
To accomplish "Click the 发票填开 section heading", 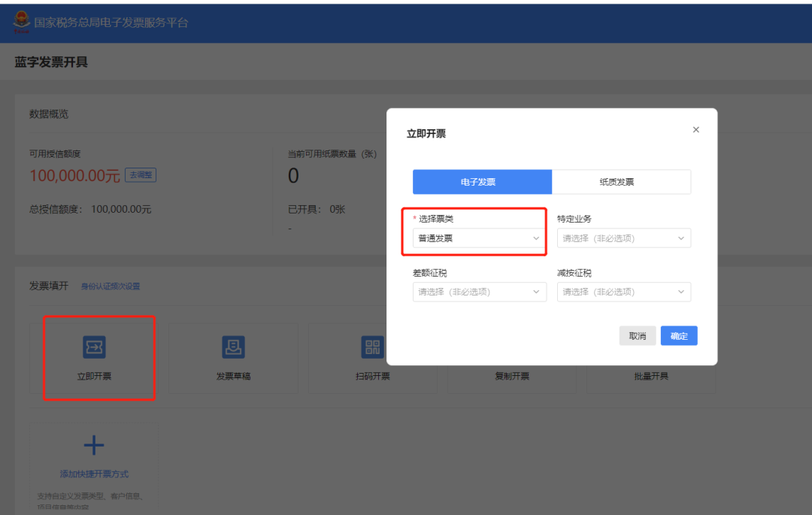I will 49,286.
